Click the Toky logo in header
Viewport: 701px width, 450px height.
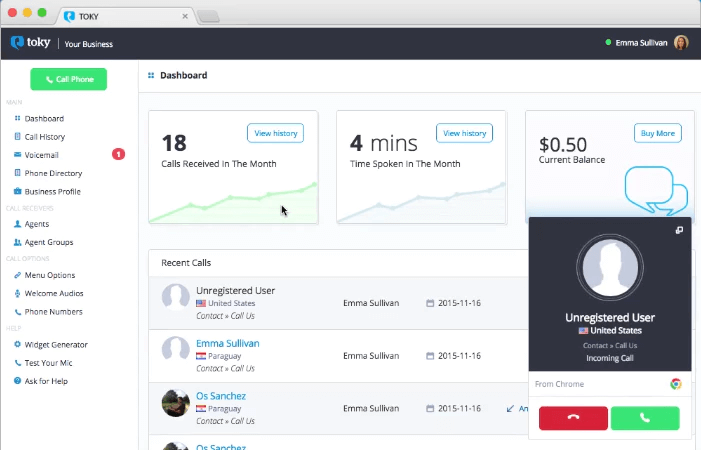(x=30, y=43)
